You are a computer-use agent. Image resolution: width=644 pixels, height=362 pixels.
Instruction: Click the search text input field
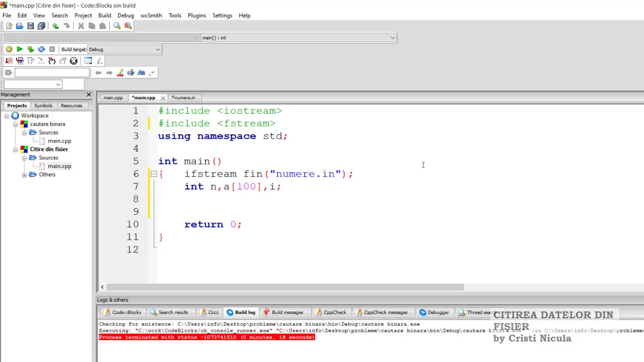tap(52, 72)
